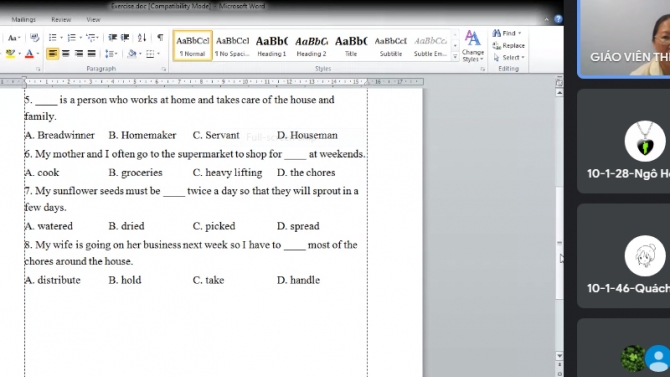Click the Shading paint bucket icon
This screenshot has width=670, height=377.
132,53
